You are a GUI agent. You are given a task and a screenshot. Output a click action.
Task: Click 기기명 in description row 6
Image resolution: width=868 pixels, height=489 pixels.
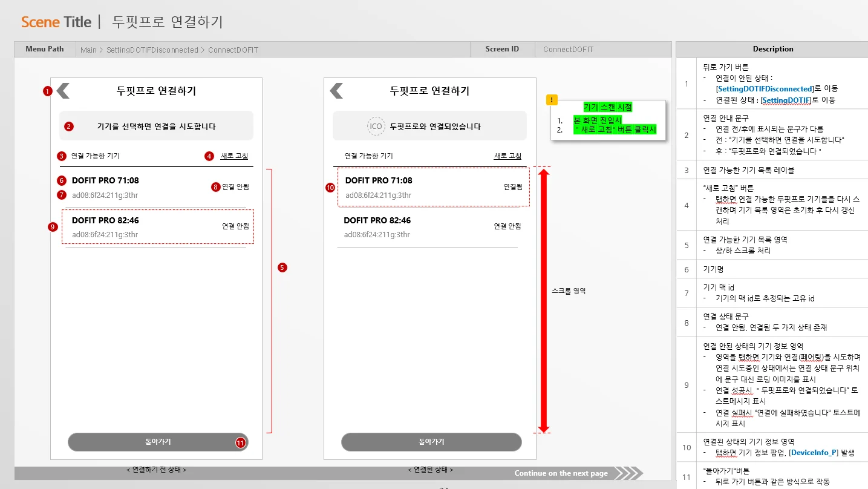tap(713, 269)
